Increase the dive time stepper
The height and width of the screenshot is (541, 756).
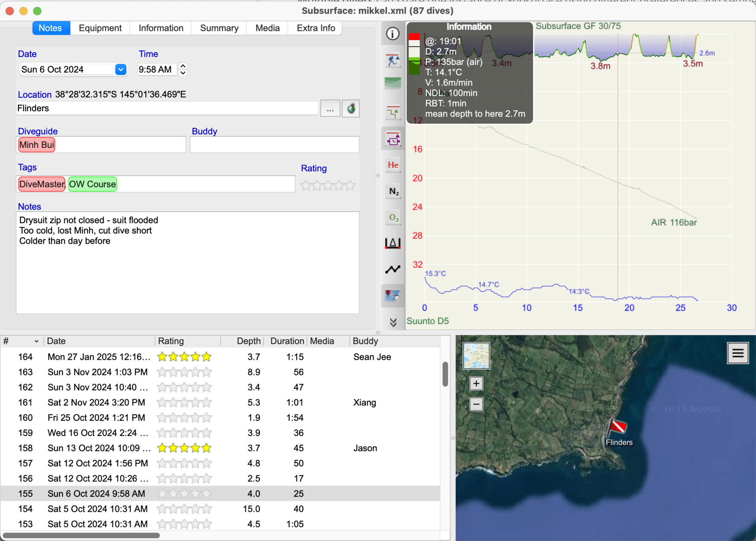(x=183, y=66)
